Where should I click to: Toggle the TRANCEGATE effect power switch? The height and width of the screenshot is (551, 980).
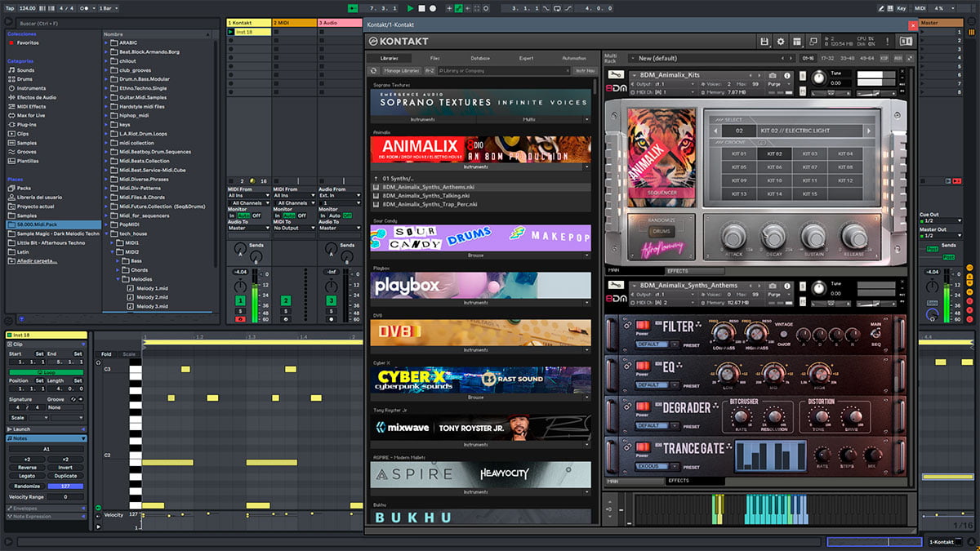pyautogui.click(x=642, y=447)
